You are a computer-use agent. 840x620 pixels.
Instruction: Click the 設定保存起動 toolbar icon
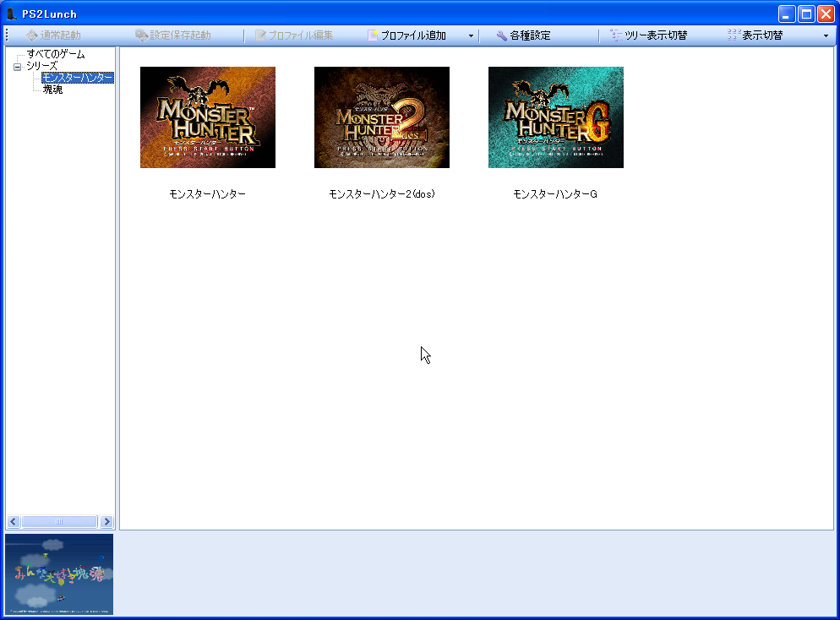[141, 35]
